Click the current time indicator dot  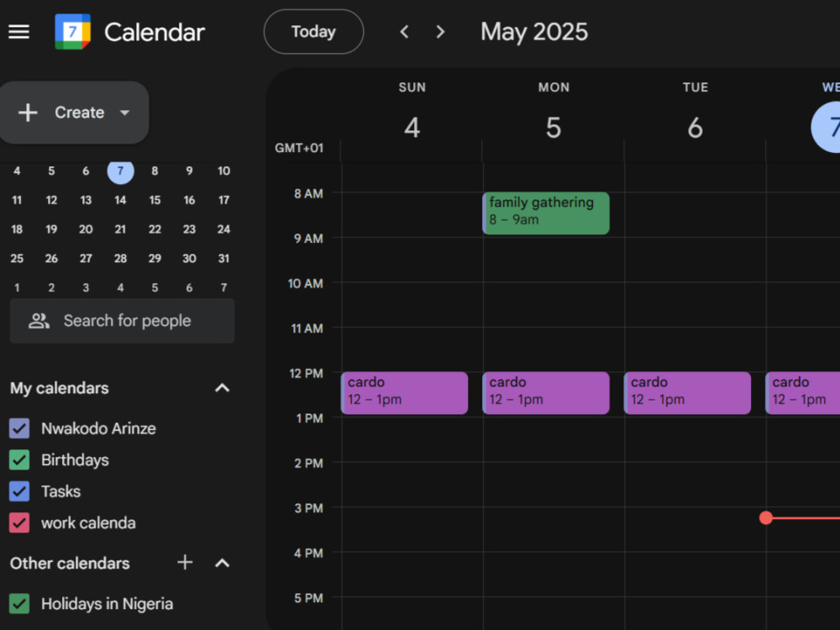pos(766,517)
